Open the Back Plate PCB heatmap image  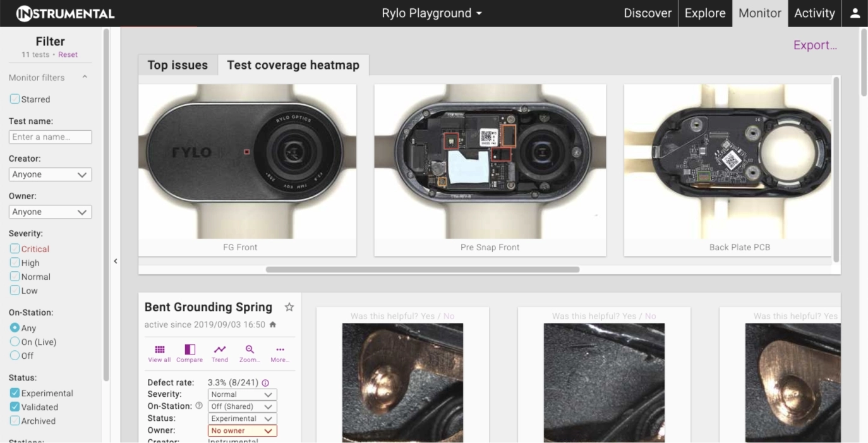[728, 162]
